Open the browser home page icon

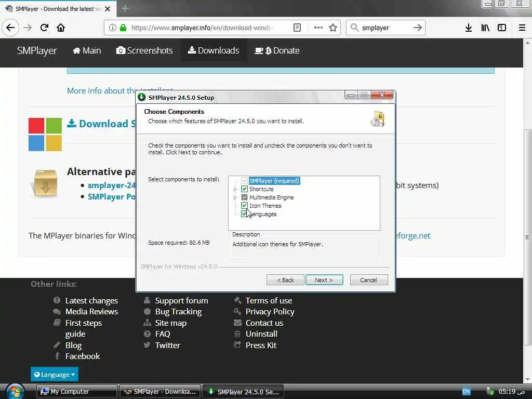click(x=61, y=28)
